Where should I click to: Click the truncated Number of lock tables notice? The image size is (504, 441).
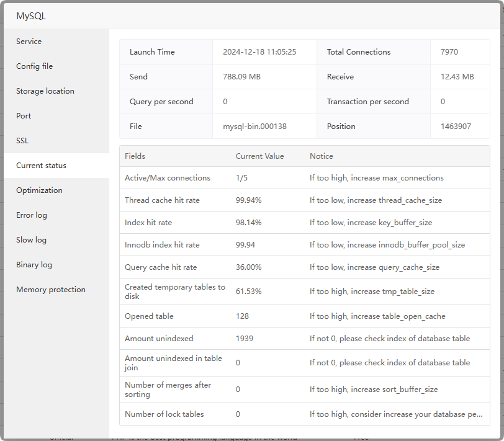point(396,414)
